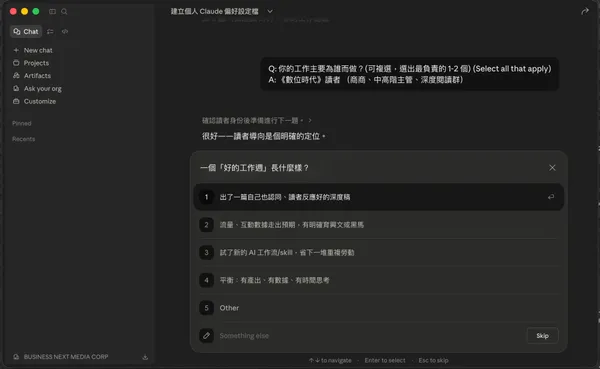Screen dimensions: 600x369
Task: Open Artifacts in sidebar
Action: [x=37, y=75]
